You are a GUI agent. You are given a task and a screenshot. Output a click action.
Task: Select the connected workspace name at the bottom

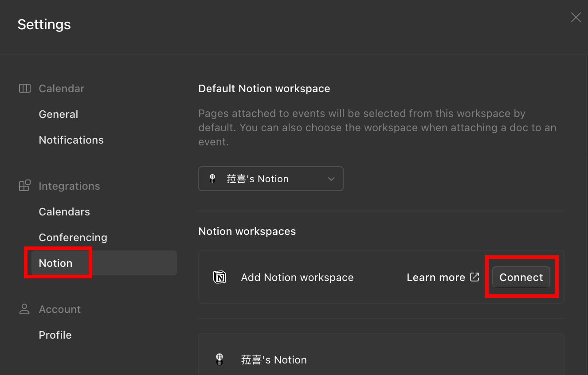[274, 359]
